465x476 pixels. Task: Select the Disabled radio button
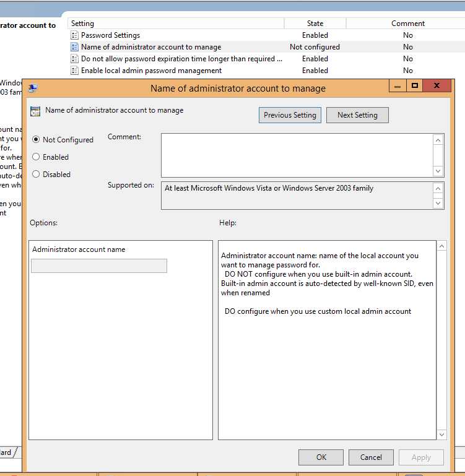(36, 175)
